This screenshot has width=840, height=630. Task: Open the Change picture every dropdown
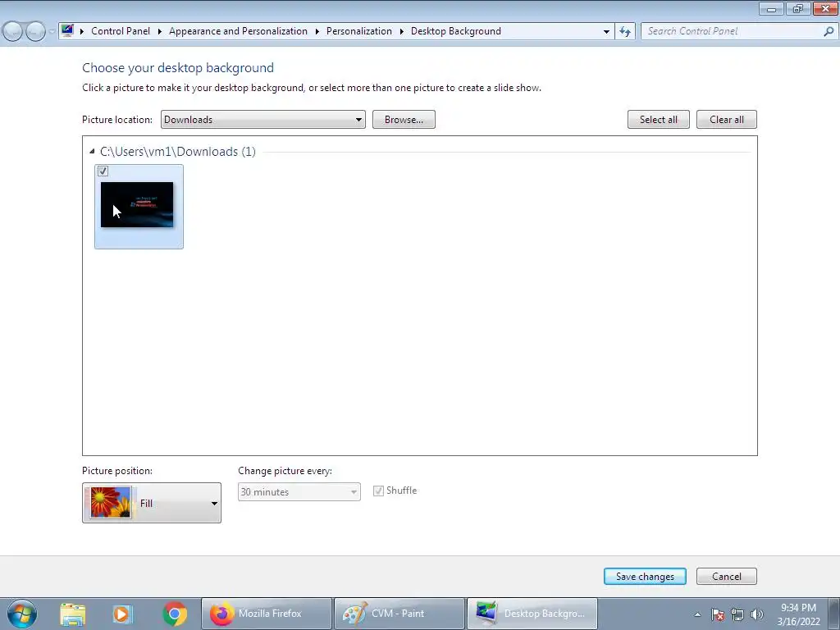coord(299,492)
